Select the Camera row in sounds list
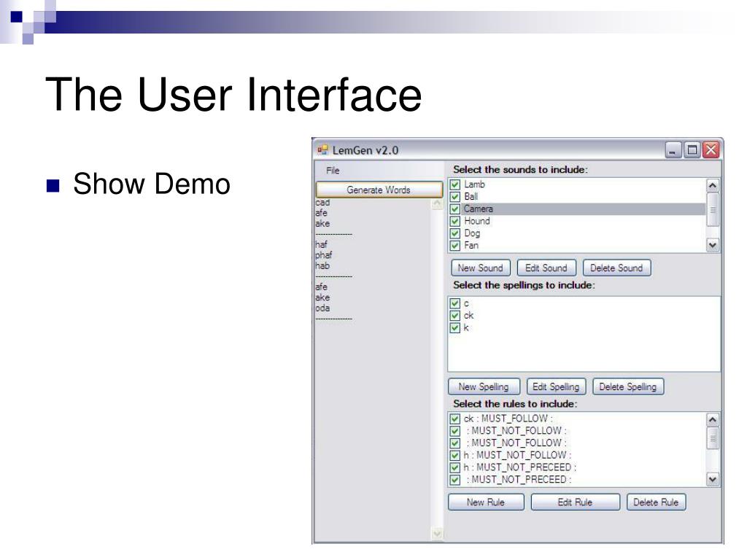Viewport: 747px width, 560px height. [578, 209]
